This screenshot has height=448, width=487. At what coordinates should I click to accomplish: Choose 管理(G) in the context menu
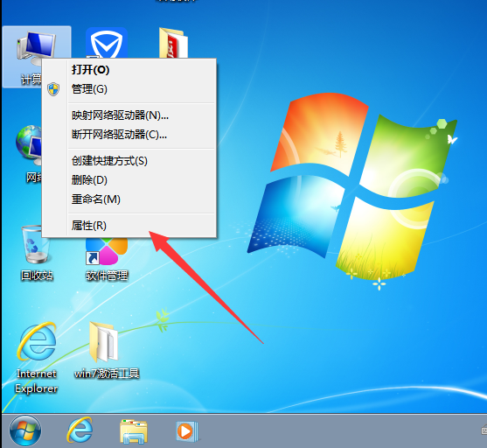point(129,89)
